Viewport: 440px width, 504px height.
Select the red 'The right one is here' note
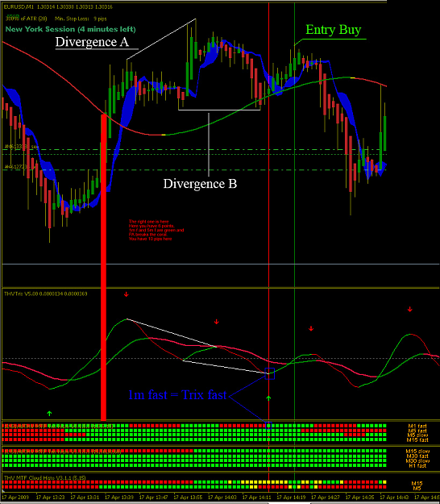coord(156,230)
